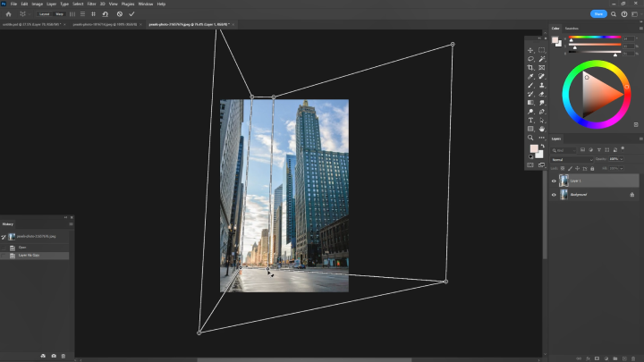Open the Edit Toolbar three-dots menu
The height and width of the screenshot is (362, 644).
click(542, 138)
